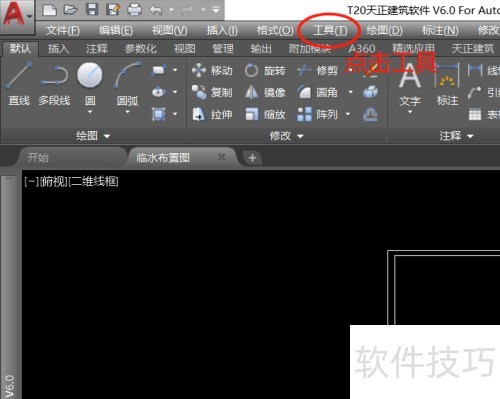Select the 直线 line tool
This screenshot has width=500, height=399.
click(x=19, y=83)
